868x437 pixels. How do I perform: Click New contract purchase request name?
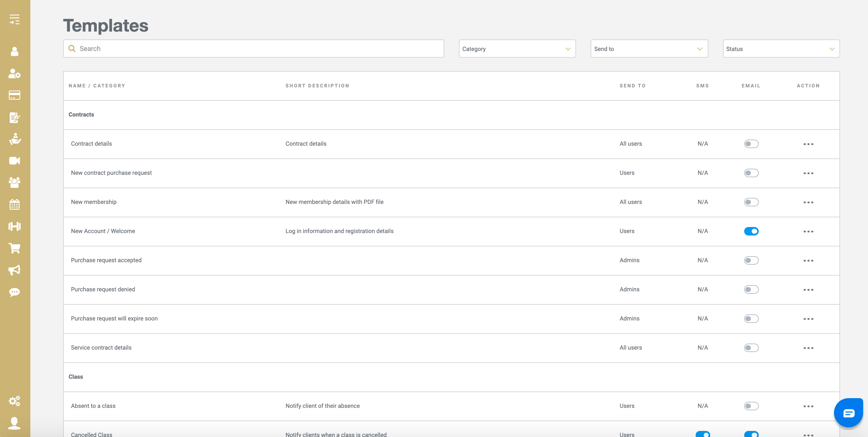111,173
